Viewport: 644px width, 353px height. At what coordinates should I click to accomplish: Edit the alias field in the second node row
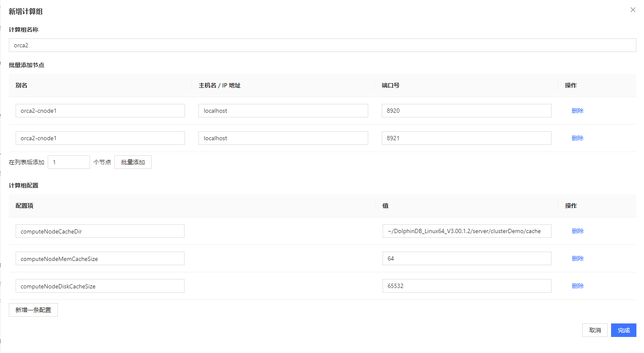[x=100, y=138]
